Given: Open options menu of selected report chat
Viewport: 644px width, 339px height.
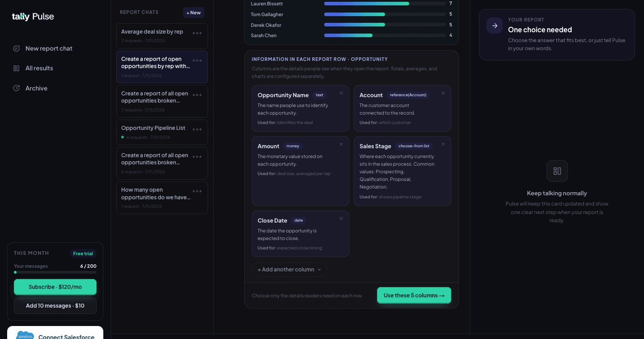Looking at the screenshot, I should point(197,60).
